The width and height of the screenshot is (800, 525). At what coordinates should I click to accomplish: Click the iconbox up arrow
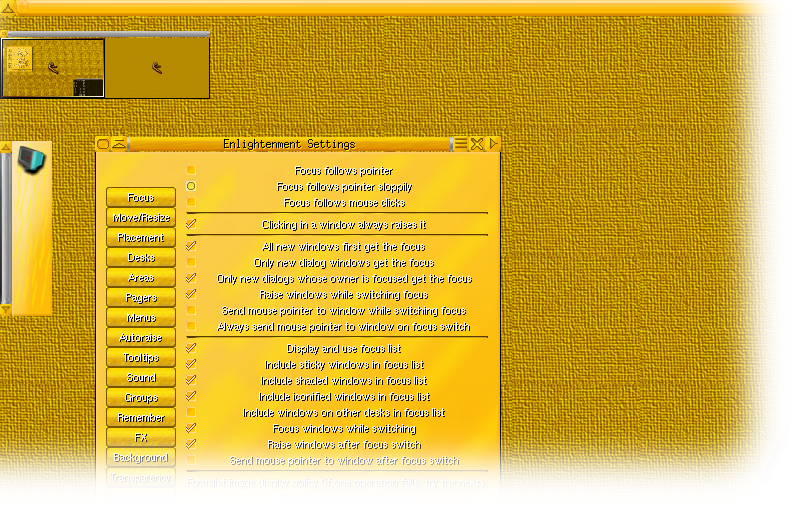tap(5, 147)
